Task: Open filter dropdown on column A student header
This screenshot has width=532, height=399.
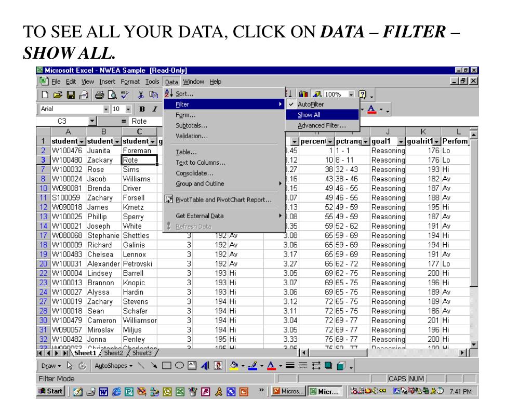Action: click(82, 141)
